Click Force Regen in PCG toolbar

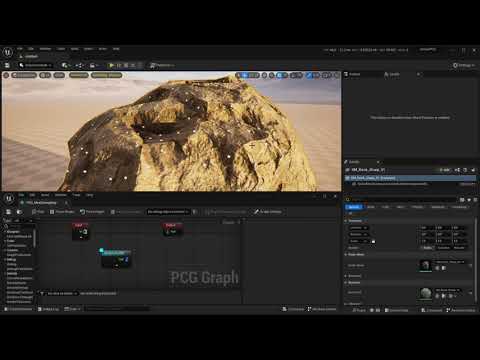(92, 212)
